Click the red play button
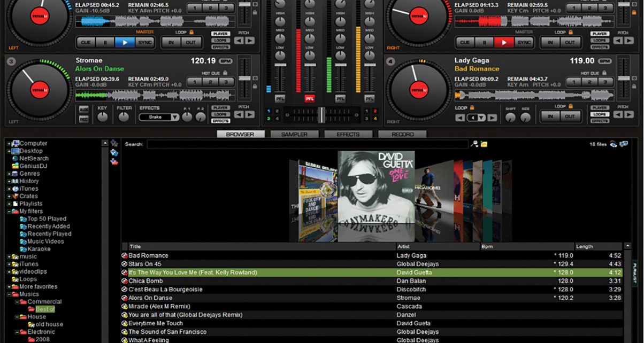Screen dimensions: 644x343 (504, 42)
